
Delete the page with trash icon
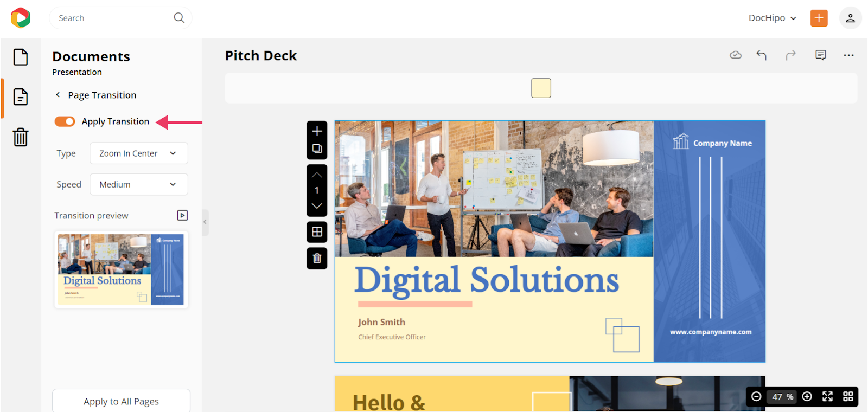[317, 259]
